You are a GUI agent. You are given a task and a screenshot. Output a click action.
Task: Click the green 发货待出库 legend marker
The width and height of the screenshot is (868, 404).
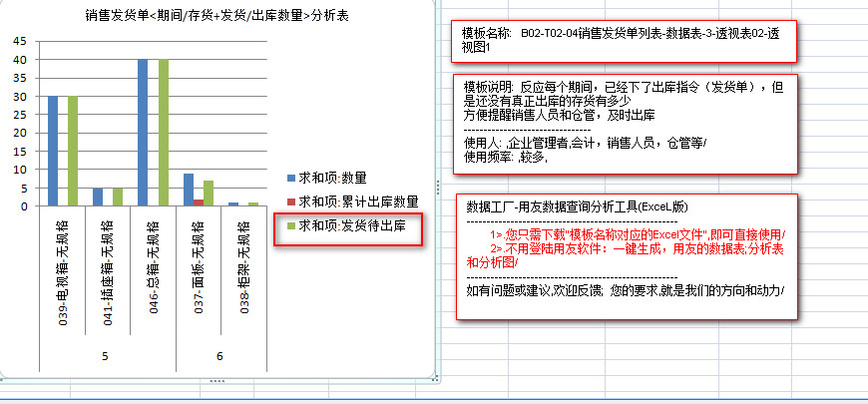click(x=290, y=226)
